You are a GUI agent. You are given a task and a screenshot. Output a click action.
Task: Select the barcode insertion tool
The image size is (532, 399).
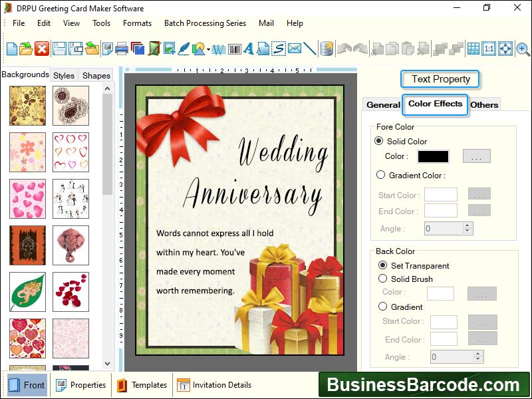coord(235,49)
